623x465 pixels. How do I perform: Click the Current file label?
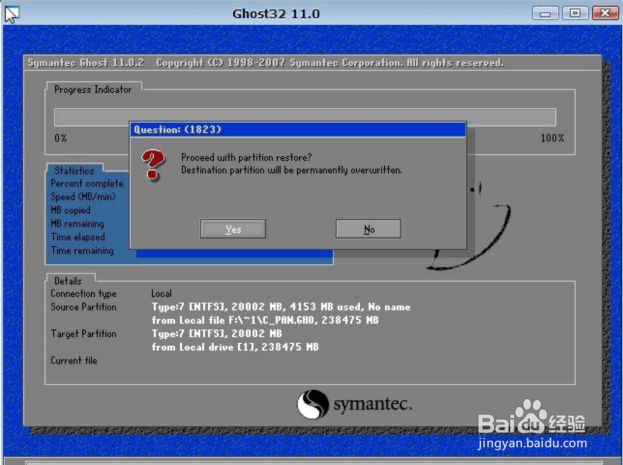74,360
